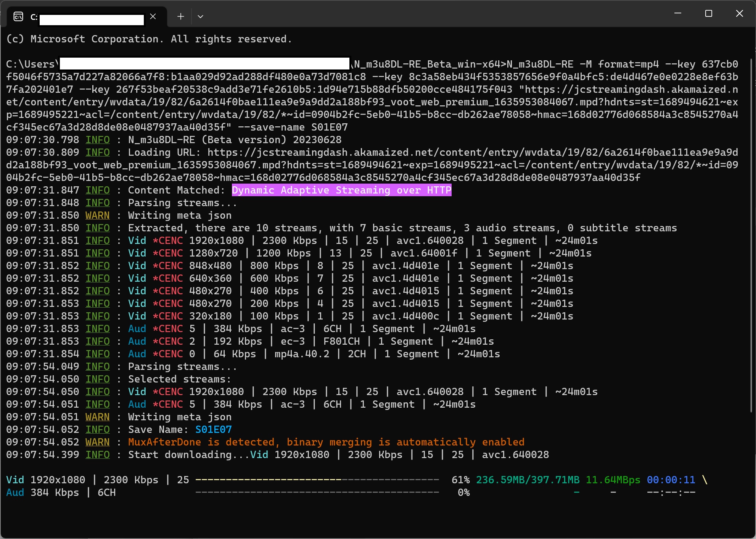Open a new tab with the plus icon
Viewport: 756px width, 539px height.
[181, 16]
